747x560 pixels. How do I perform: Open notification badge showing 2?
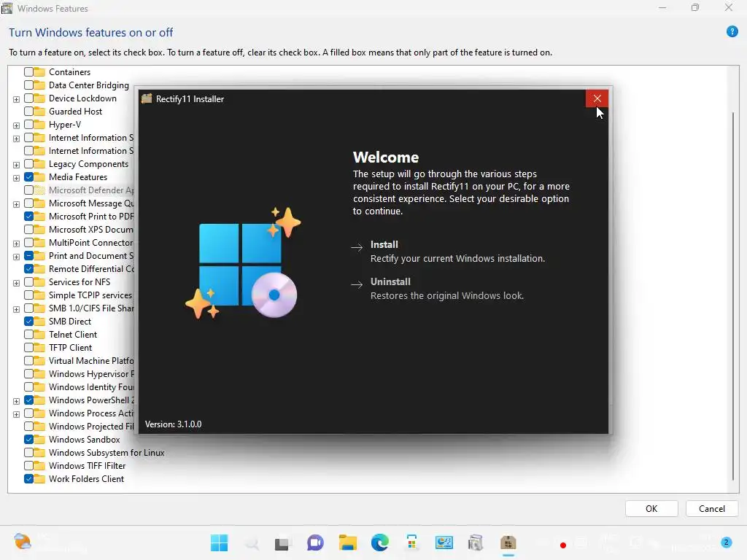pos(726,542)
